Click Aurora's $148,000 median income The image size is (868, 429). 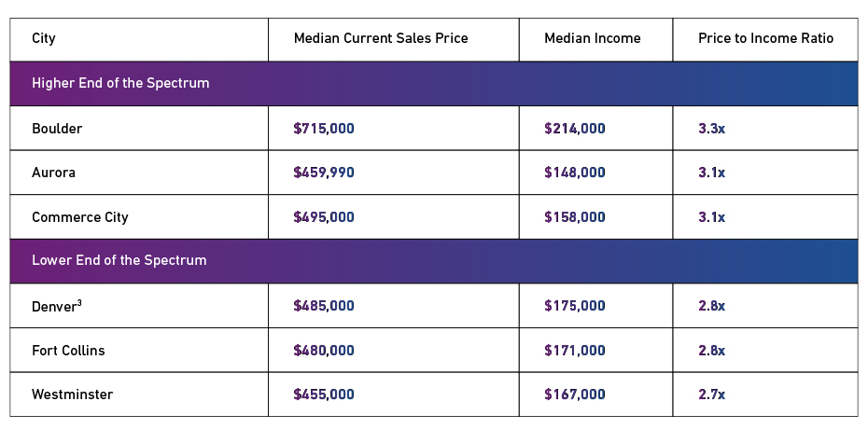(x=575, y=173)
